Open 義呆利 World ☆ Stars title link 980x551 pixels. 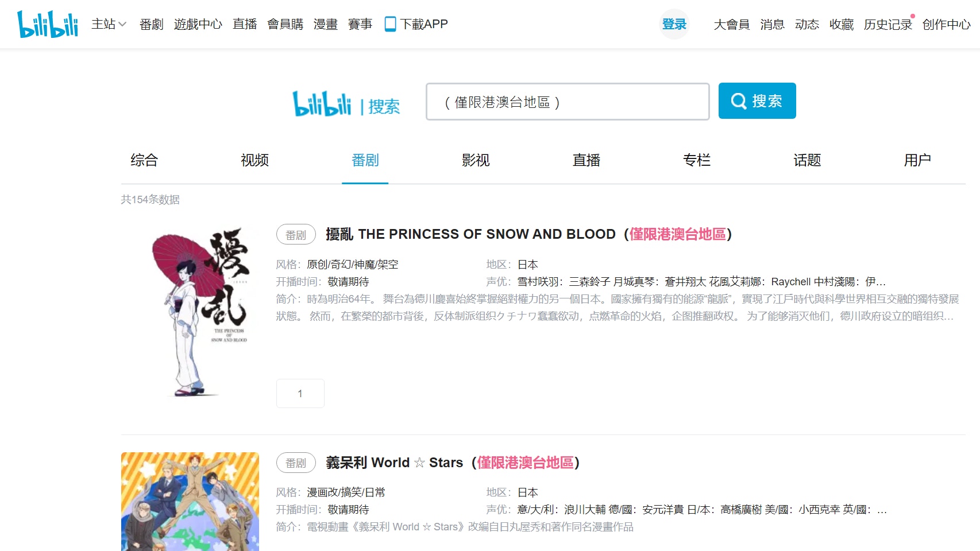point(453,463)
